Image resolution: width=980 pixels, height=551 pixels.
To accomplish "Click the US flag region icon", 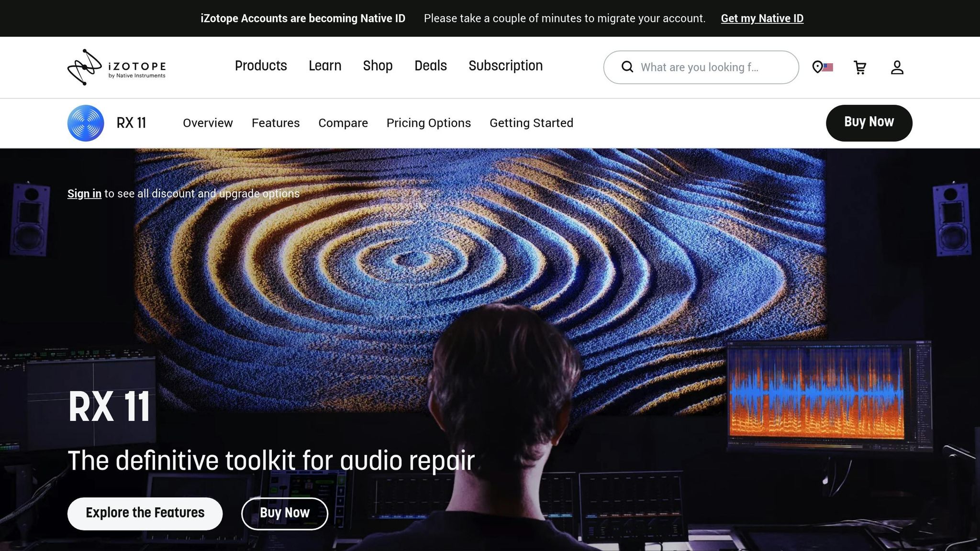I will point(828,67).
